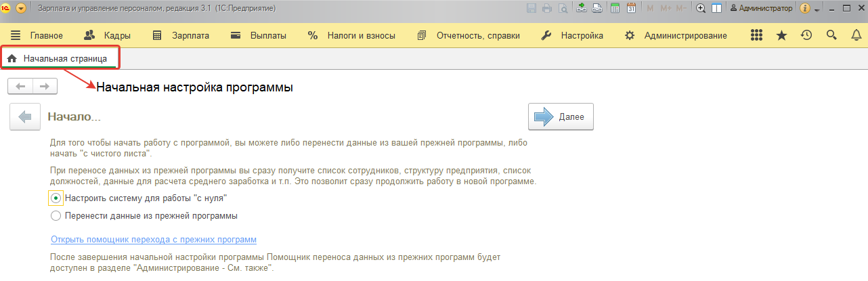Click the people icon beside Кадры
This screenshot has height=281, width=868.
[89, 35]
